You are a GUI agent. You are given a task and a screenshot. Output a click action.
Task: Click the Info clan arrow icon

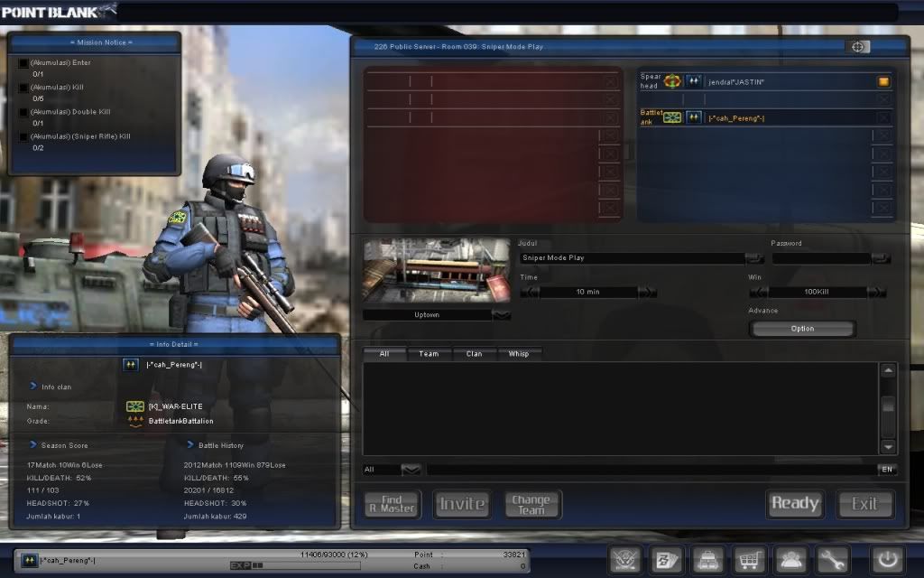point(33,386)
